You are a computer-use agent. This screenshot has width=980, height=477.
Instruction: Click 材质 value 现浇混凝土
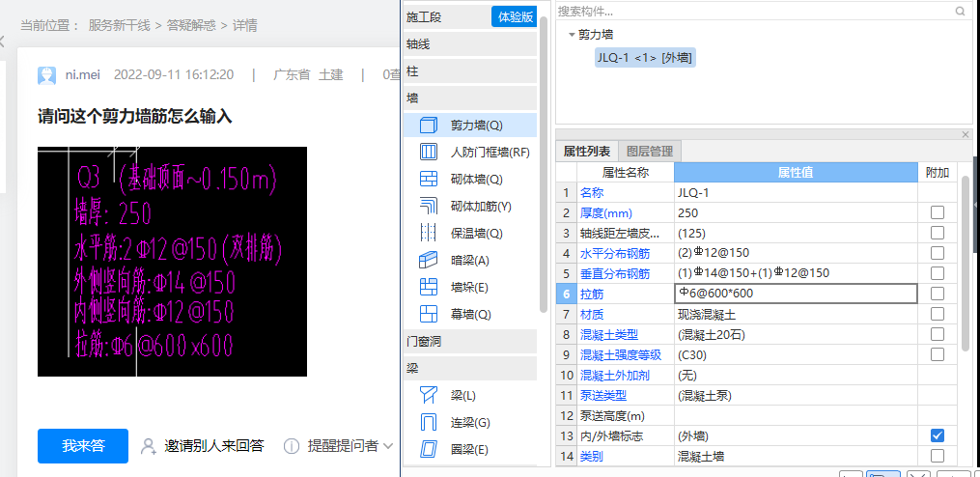click(796, 314)
